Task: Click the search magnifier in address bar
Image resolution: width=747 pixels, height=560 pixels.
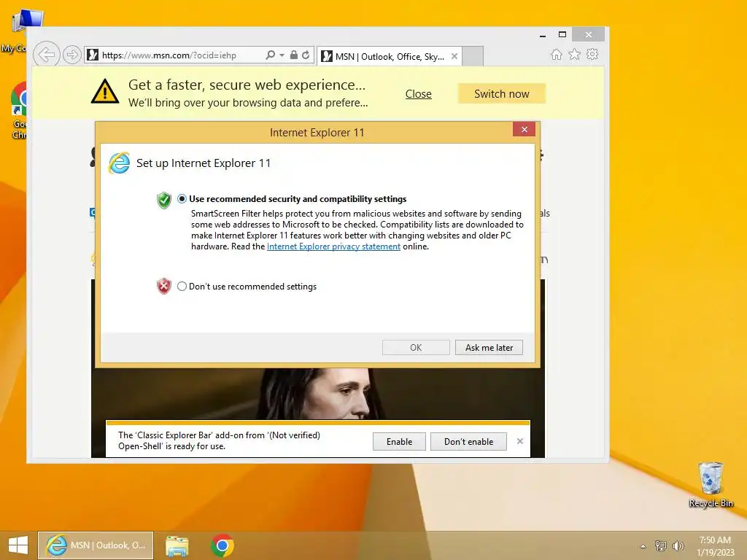Action: (x=270, y=55)
